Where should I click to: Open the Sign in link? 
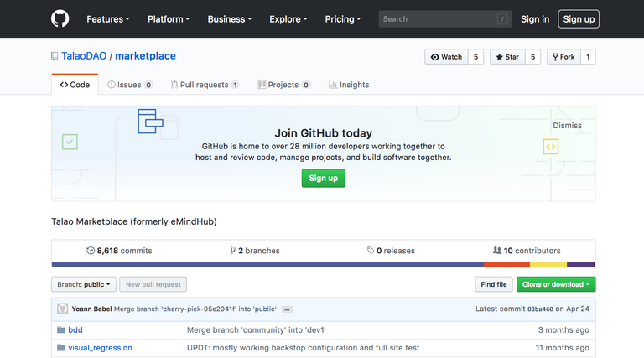(x=535, y=19)
